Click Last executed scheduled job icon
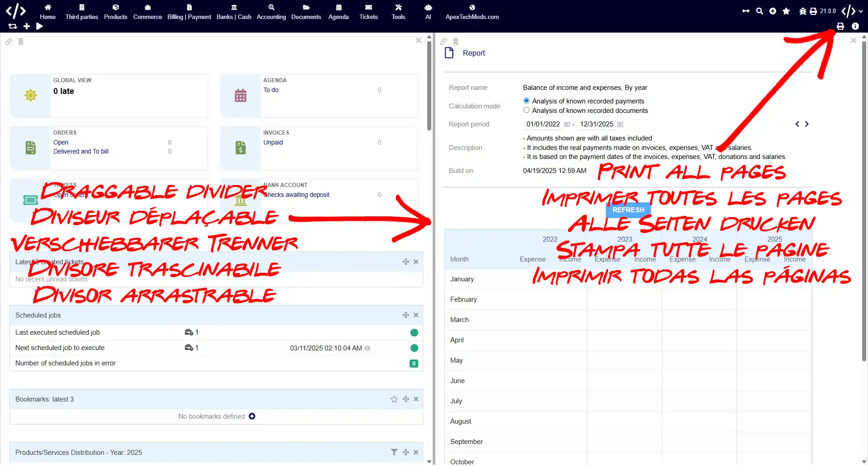 pos(189,332)
